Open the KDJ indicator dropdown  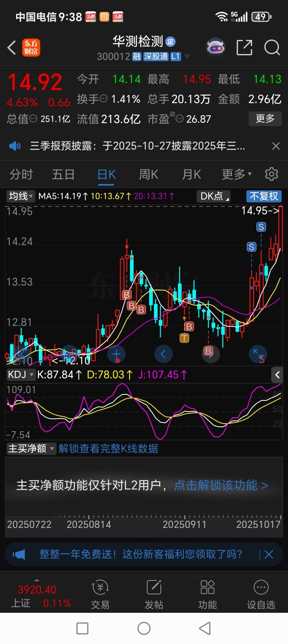click(x=21, y=375)
